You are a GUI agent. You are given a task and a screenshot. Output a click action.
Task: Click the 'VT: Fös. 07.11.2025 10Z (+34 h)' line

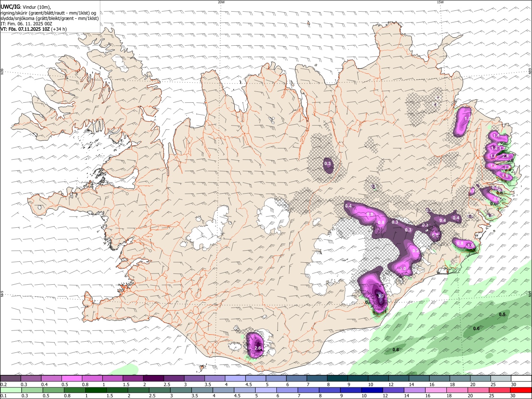coord(34,29)
